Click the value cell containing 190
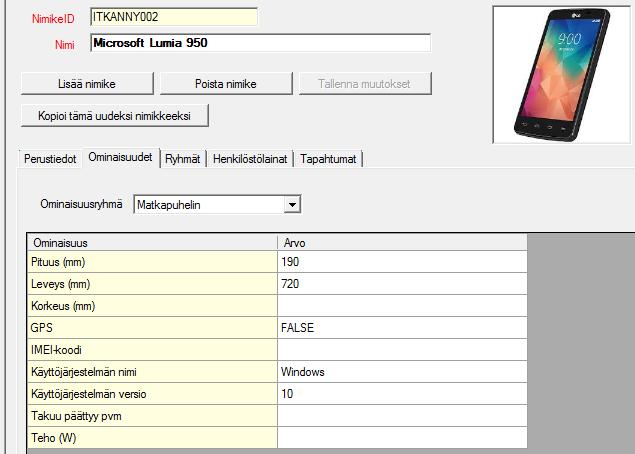Viewport: 635px width, 454px height. tap(402, 262)
